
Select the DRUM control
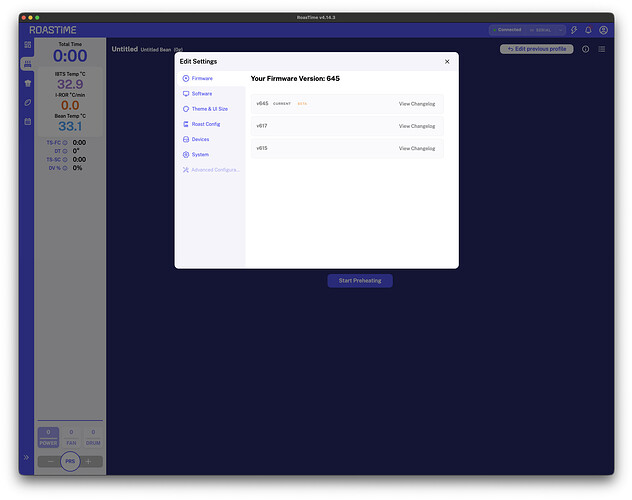pyautogui.click(x=93, y=437)
